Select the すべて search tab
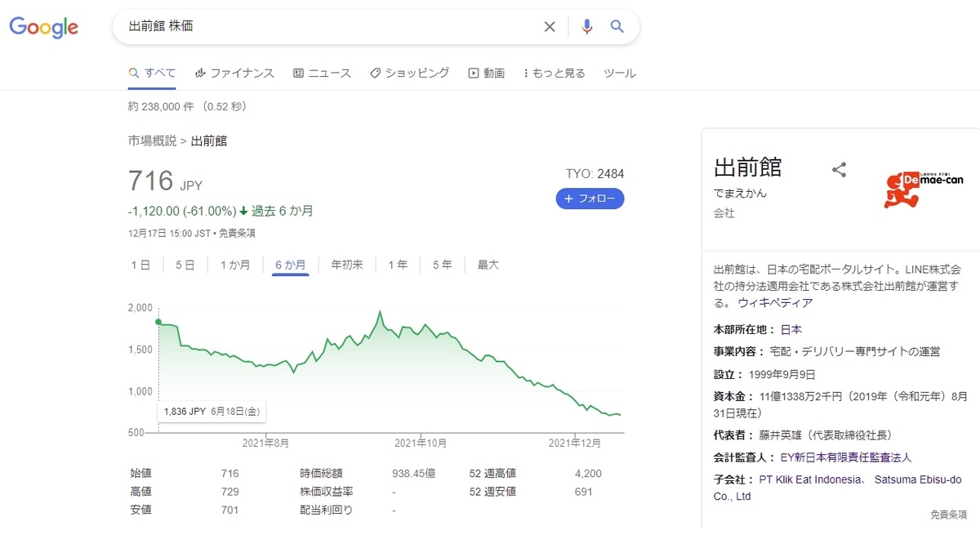 pyautogui.click(x=152, y=73)
